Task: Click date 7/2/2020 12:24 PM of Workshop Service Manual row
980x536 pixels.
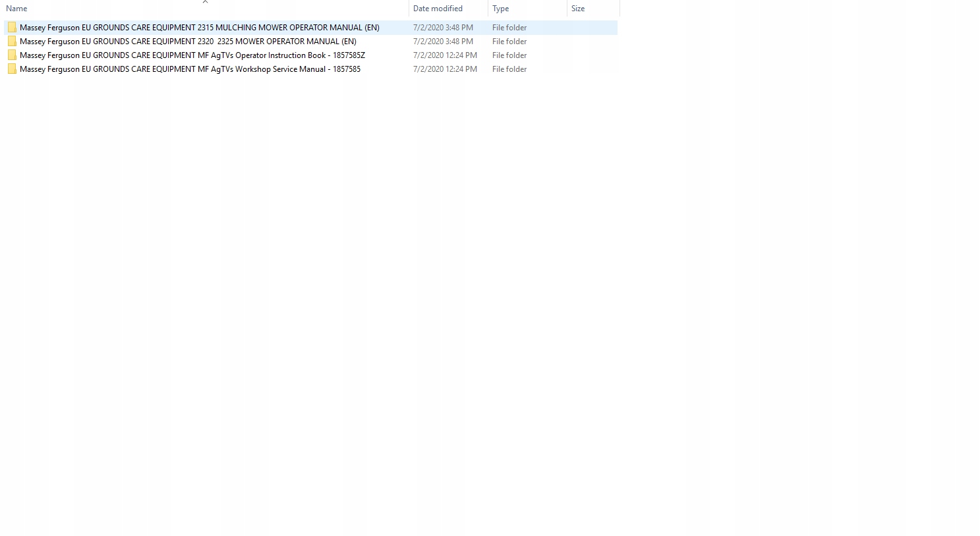Action: [x=445, y=69]
